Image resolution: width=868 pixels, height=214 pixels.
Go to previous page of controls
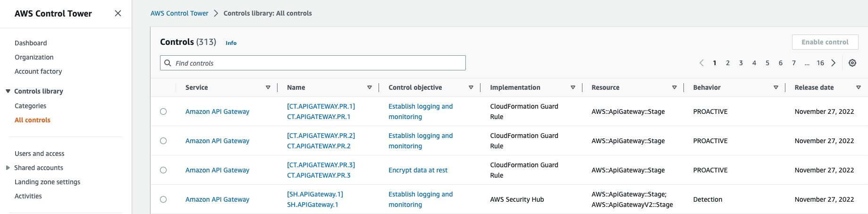[701, 63]
